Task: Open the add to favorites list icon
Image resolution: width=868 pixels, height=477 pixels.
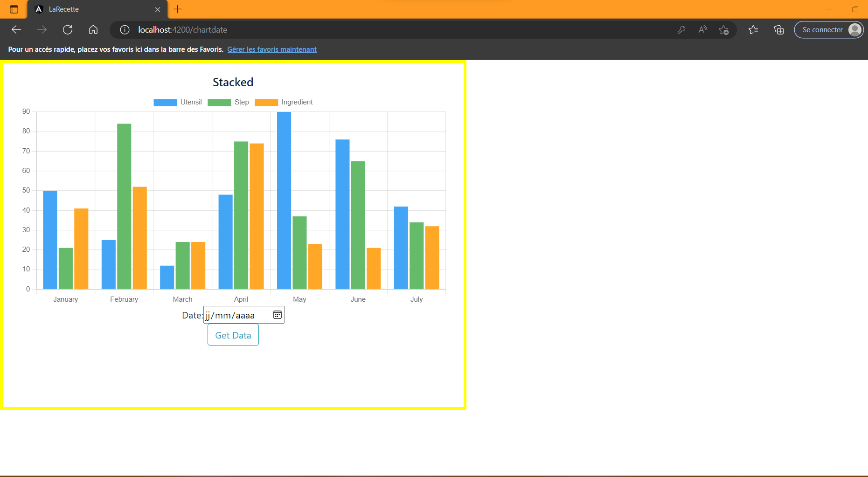Action: (724, 29)
